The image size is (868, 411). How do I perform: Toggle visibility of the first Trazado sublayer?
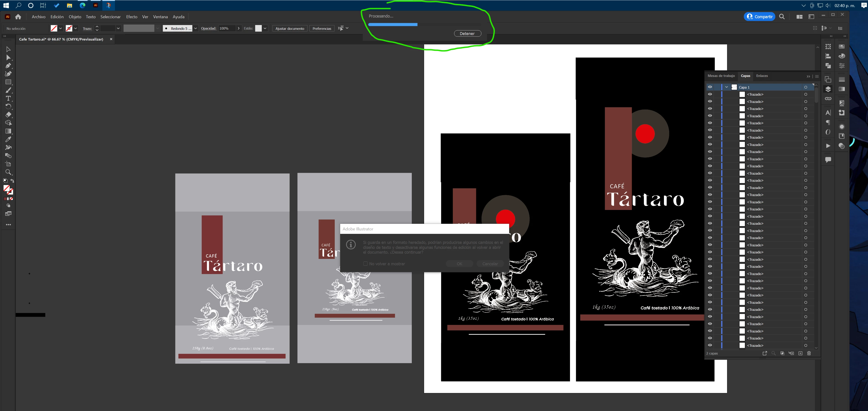(710, 94)
